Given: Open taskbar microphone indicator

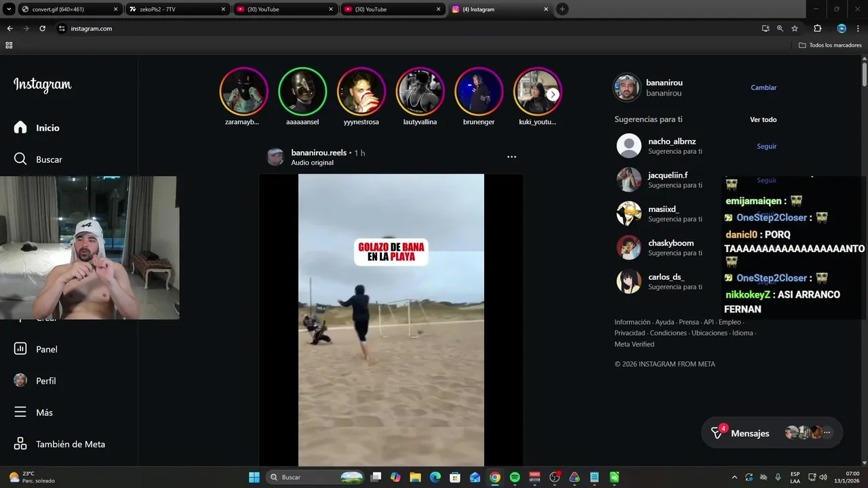Looking at the screenshot, I should click(x=778, y=477).
